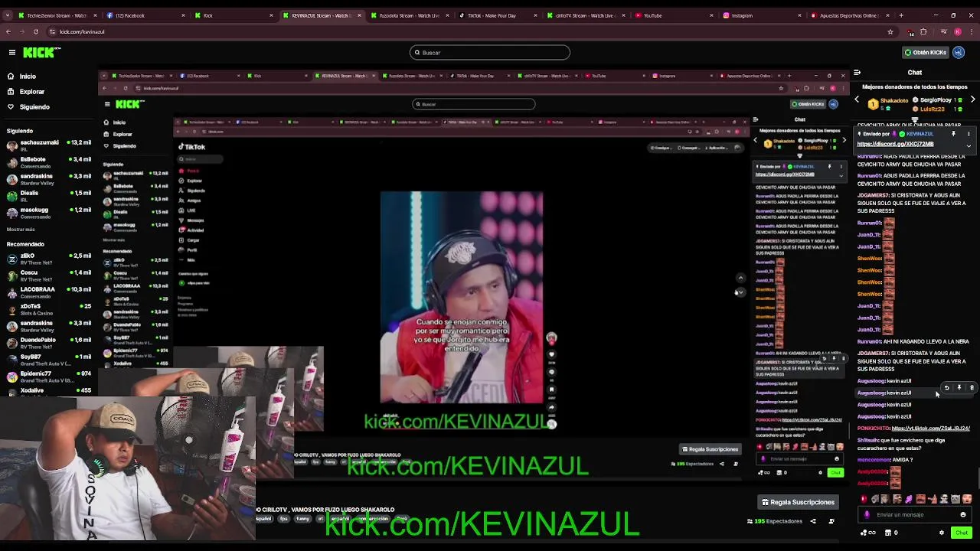Reply to hovered Augustoog message
The width and height of the screenshot is (980, 551).
[946, 388]
